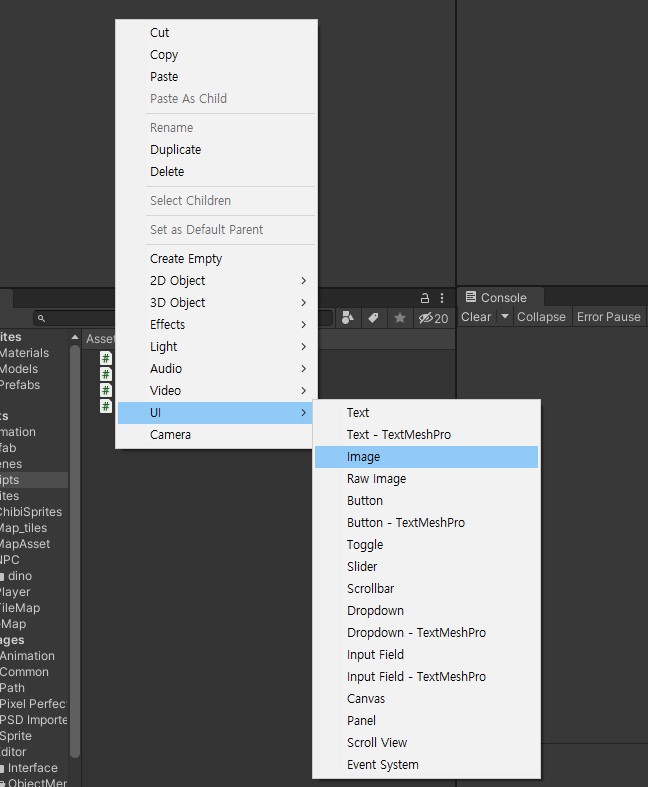The image size is (648, 787).
Task: Create a UI Canvas
Action: tap(426, 699)
